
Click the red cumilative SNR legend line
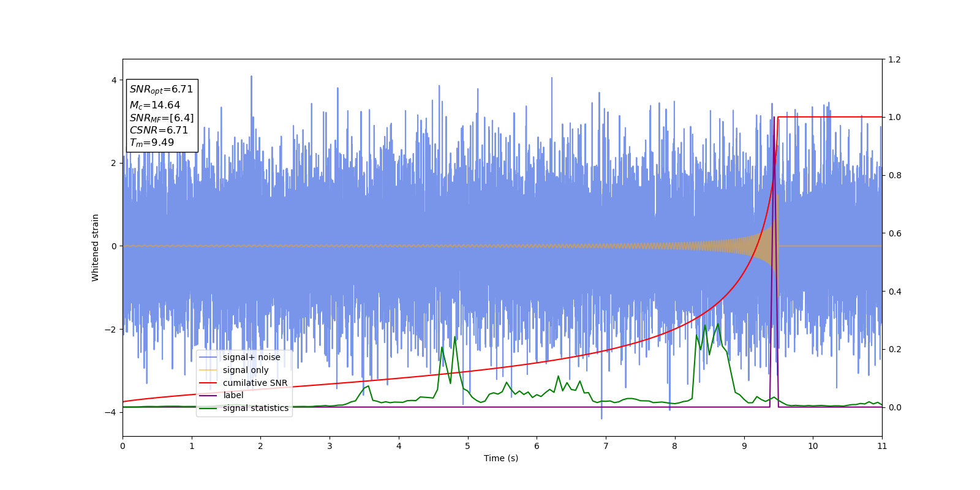pos(208,383)
